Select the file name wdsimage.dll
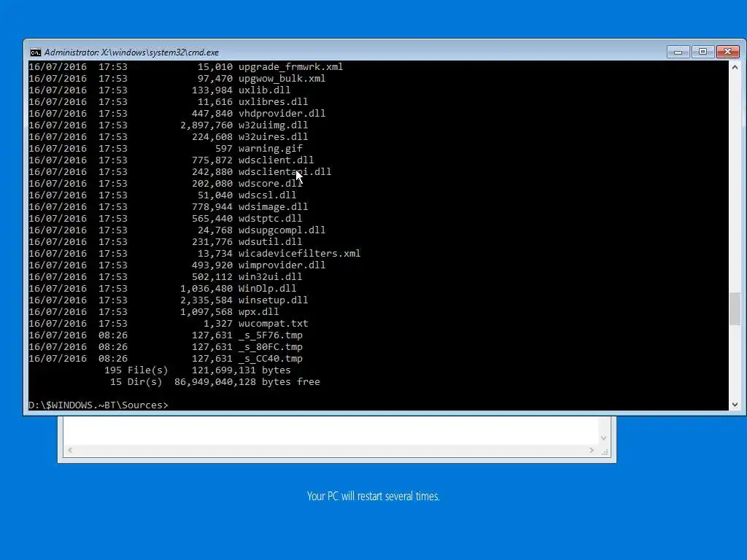 (273, 206)
